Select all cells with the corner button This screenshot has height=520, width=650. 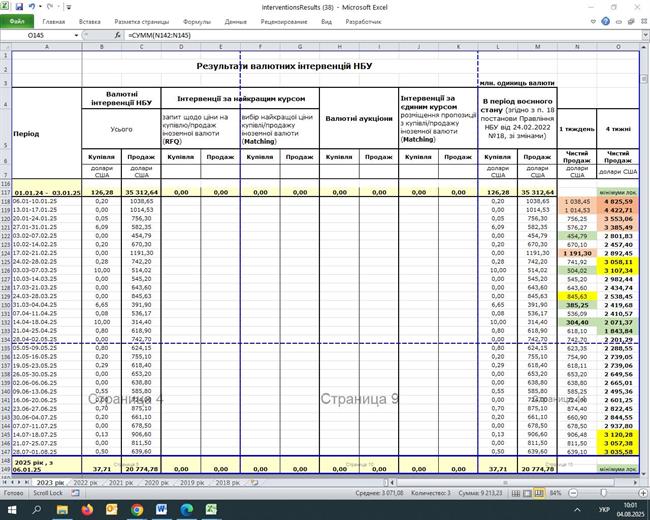pyautogui.click(x=6, y=47)
